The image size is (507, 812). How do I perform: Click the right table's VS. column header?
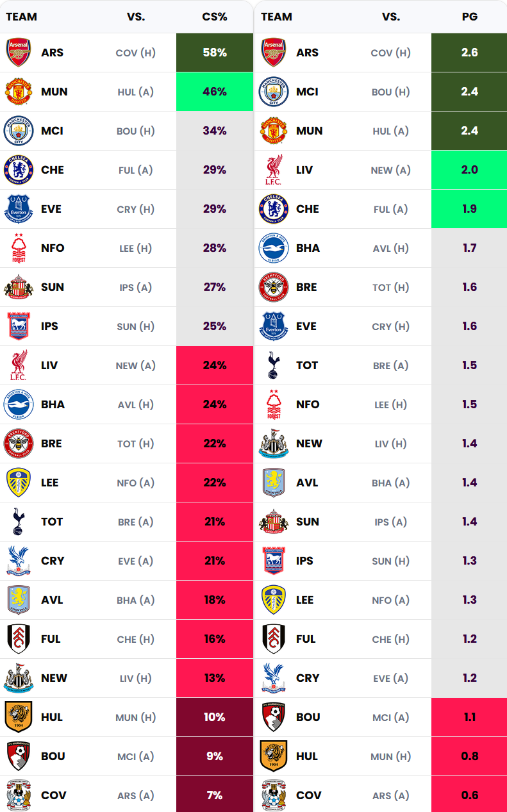click(391, 17)
